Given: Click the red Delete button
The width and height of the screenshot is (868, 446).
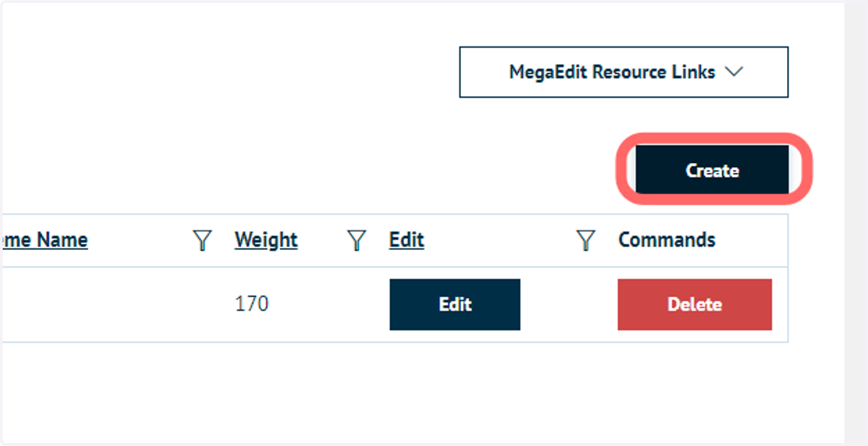Looking at the screenshot, I should 694,304.
